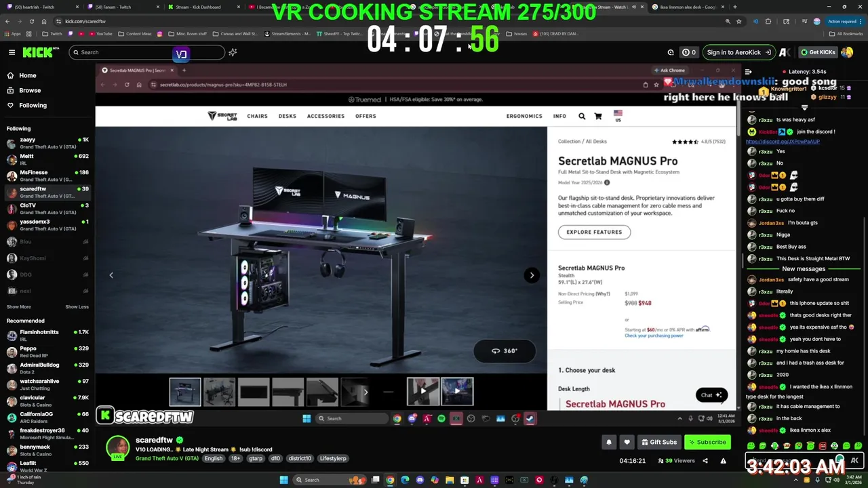The image size is (868, 488).
Task: Expand the chat leaderboard arrow
Action: [x=805, y=108]
